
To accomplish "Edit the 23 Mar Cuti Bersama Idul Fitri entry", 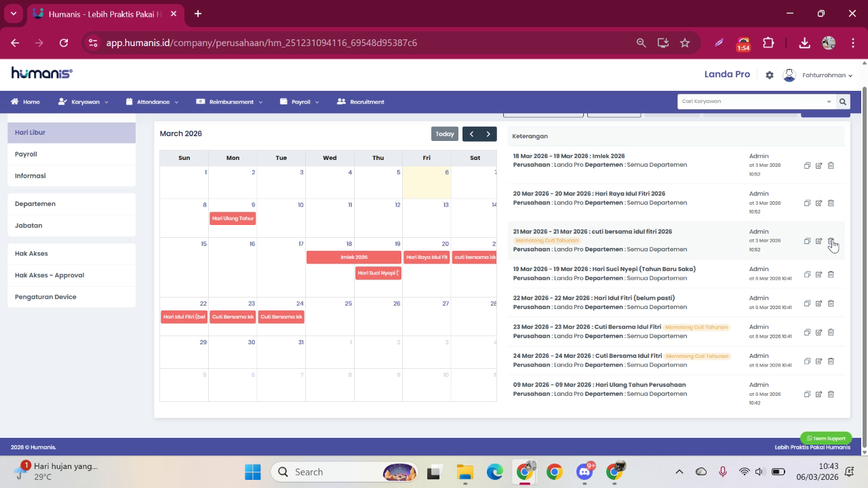I will (x=818, y=332).
